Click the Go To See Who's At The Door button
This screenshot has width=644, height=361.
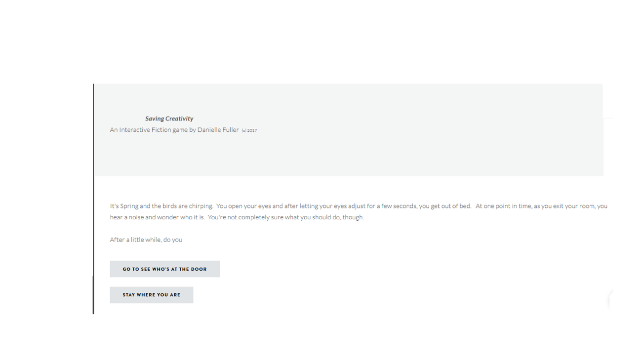tap(164, 269)
